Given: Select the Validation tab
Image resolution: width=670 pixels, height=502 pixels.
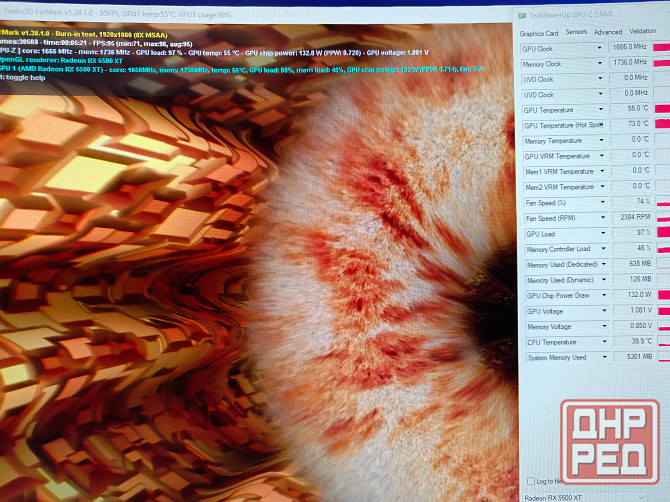Looking at the screenshot, I should pyautogui.click(x=642, y=31).
